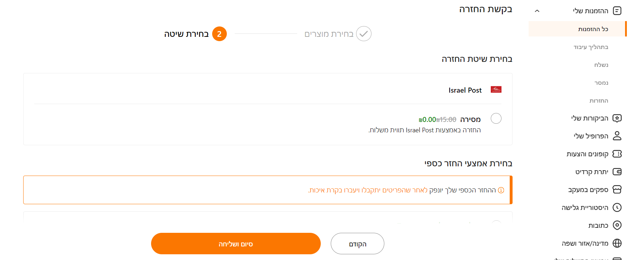Click the Previous button
Screen dimensions: 644x260
[357, 244]
